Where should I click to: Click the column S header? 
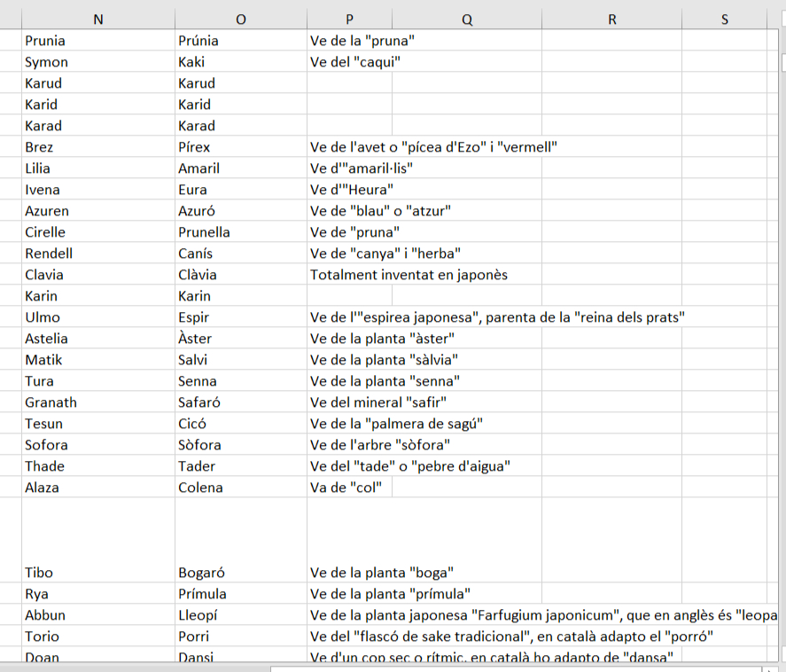[724, 20]
